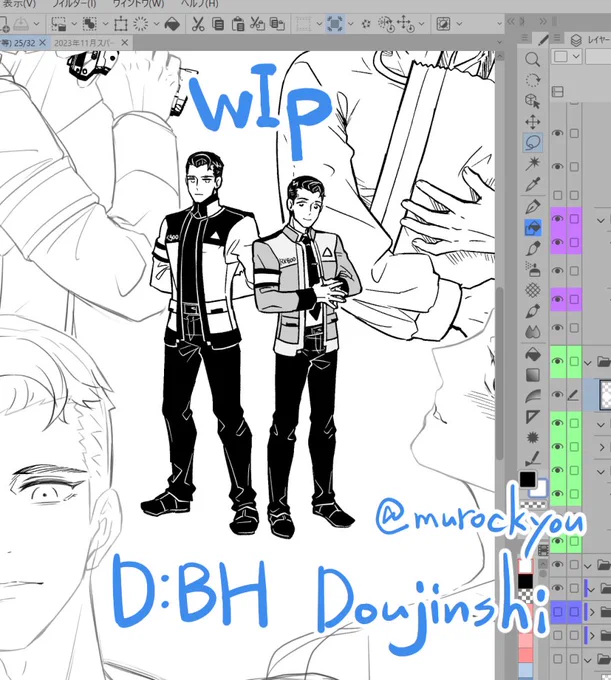This screenshot has height=680, width=611.
Task: Select the Pen nib tool
Action: 533,206
